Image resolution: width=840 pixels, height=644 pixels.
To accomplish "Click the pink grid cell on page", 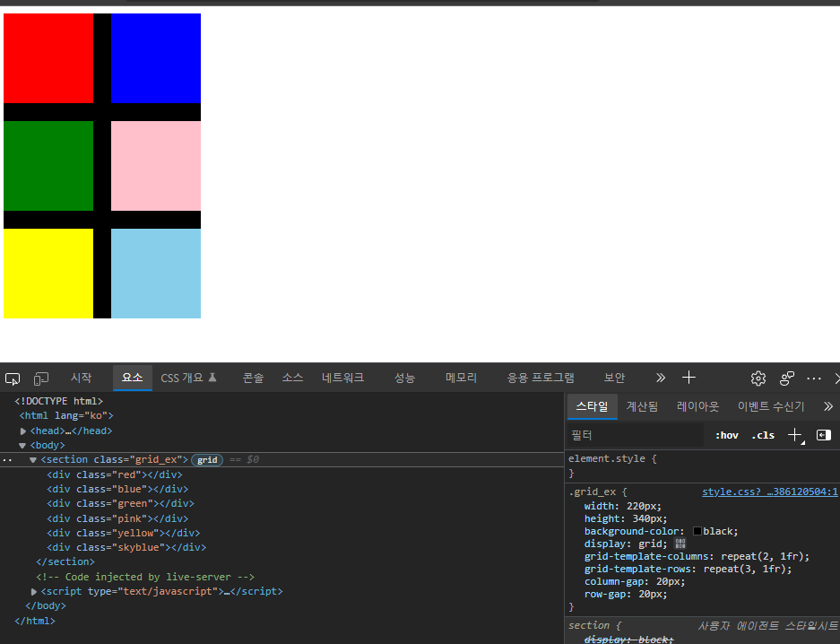I will pos(156,166).
